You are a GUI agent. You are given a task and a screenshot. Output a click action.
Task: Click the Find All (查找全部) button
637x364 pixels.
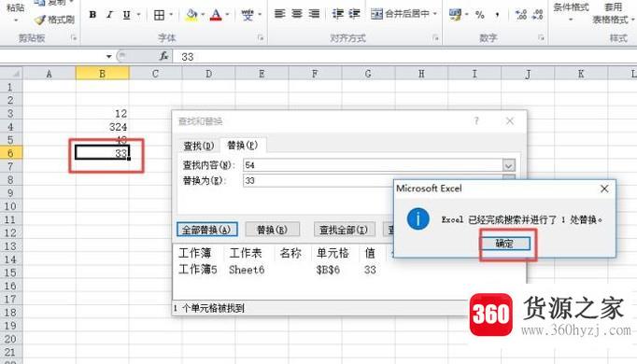coord(344,230)
